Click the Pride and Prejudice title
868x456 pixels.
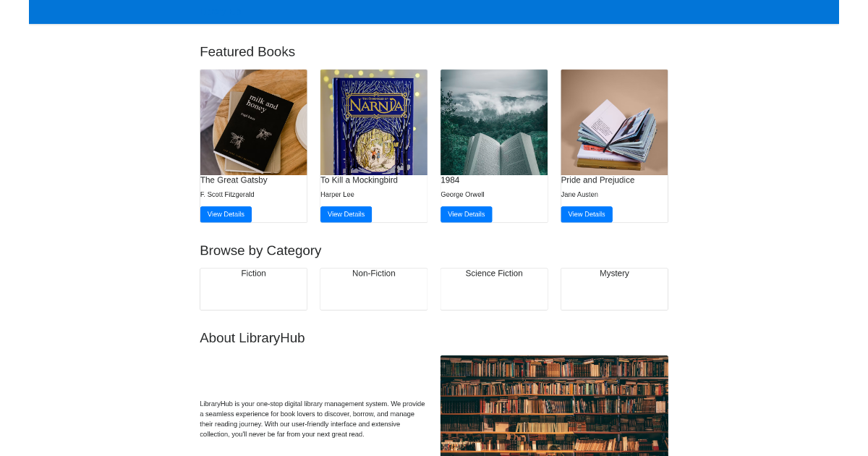tap(597, 180)
